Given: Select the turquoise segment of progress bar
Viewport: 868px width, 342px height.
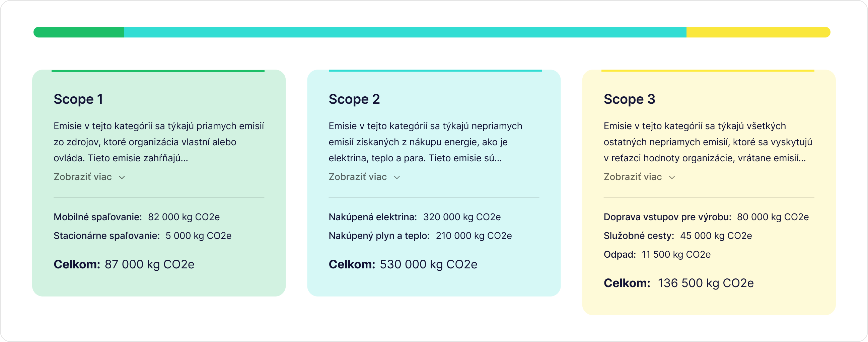Looking at the screenshot, I should [405, 32].
